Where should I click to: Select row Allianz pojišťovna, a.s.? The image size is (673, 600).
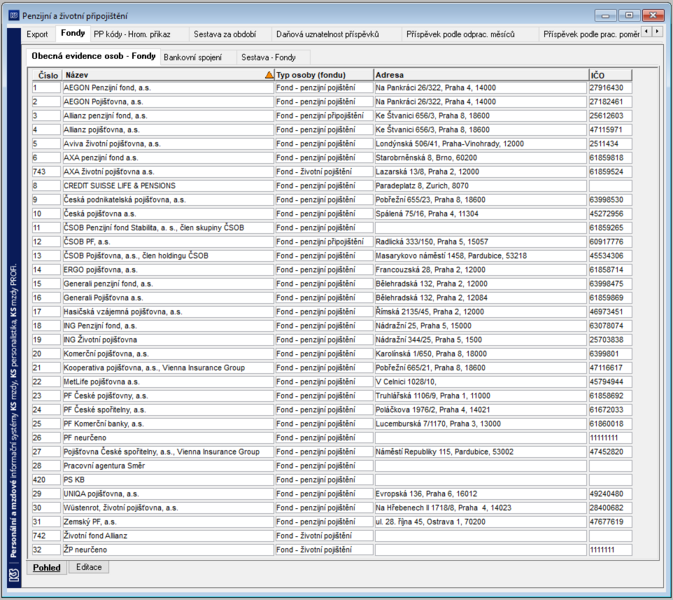tap(332, 130)
